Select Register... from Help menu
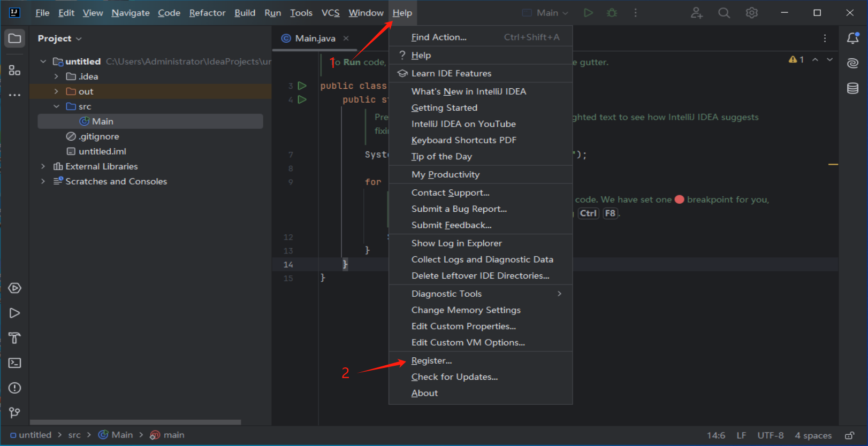Image resolution: width=868 pixels, height=446 pixels. [x=481, y=360]
